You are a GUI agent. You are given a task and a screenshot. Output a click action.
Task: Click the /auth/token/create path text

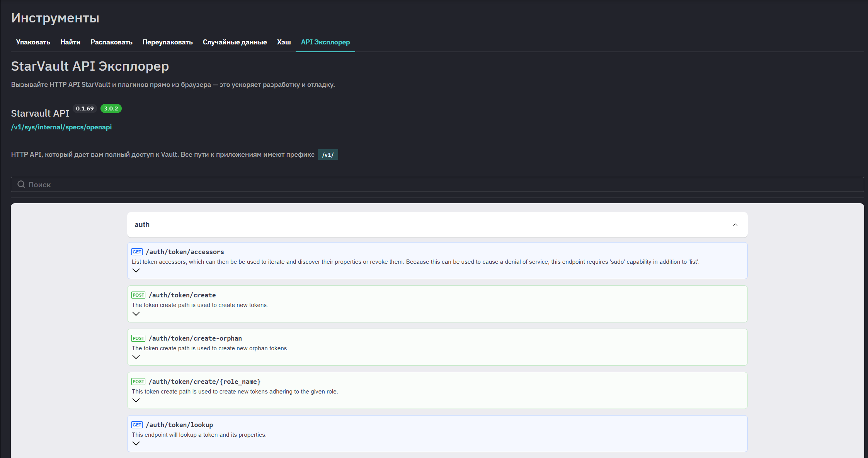click(182, 295)
